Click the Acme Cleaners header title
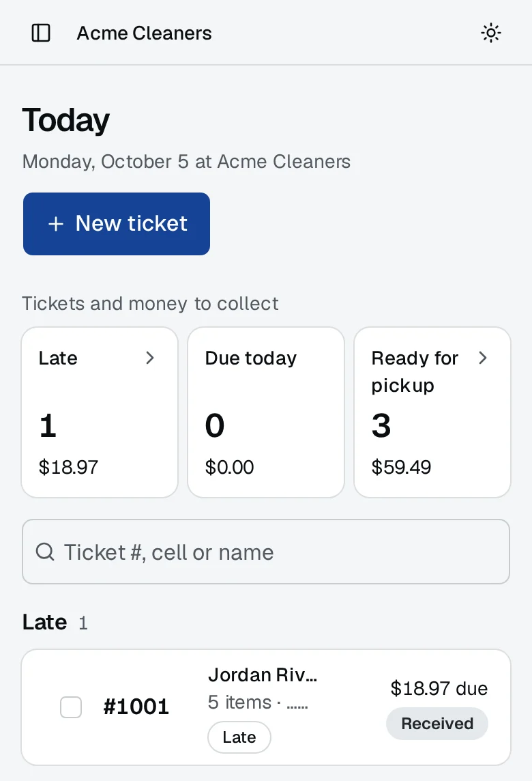 (144, 33)
